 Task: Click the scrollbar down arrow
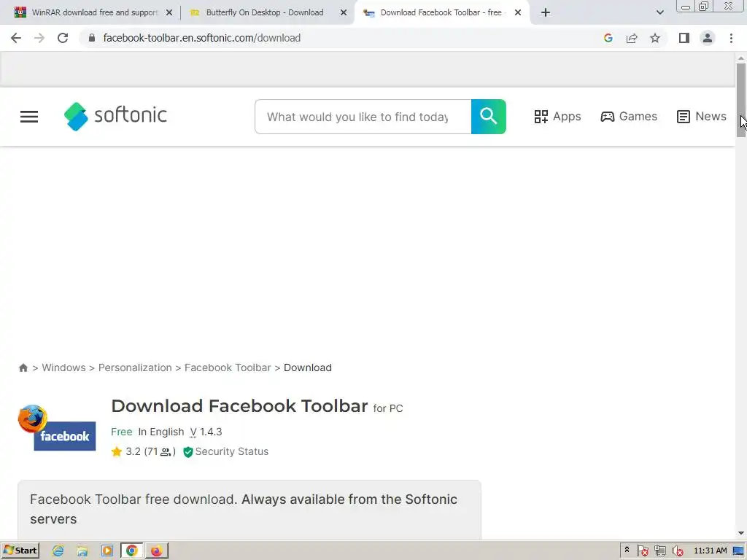point(741,533)
